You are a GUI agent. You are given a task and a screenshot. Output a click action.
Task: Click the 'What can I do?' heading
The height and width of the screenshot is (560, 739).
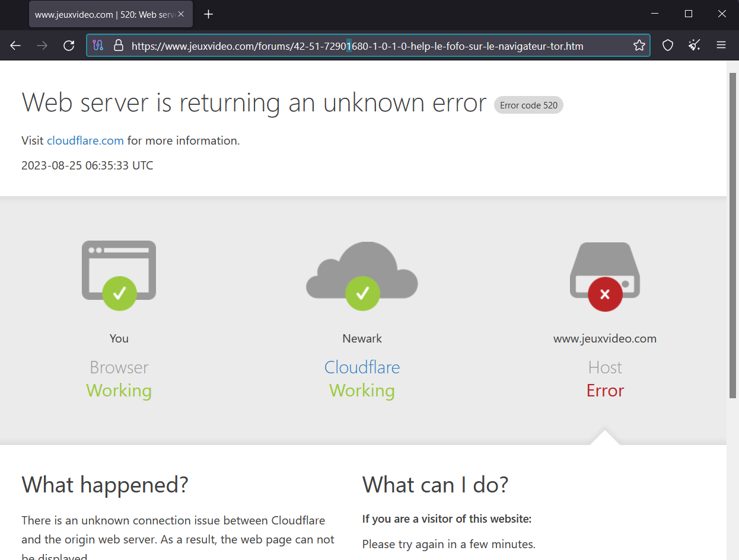pyautogui.click(x=435, y=485)
